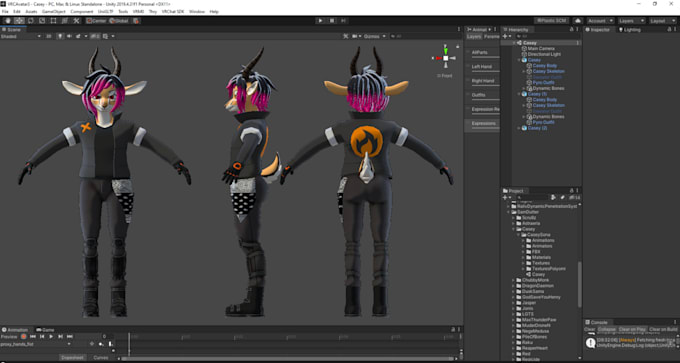680x363 pixels.
Task: Click the Console Clear button
Action: pos(589,330)
